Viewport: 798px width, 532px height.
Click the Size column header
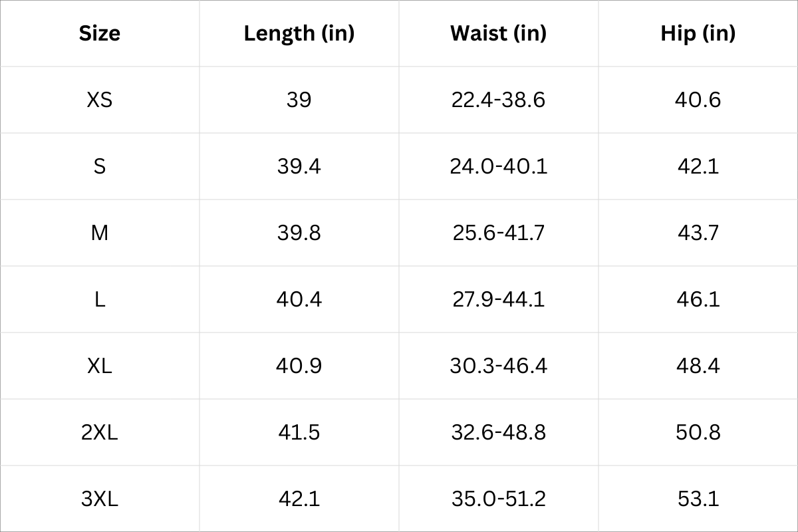[x=100, y=33]
